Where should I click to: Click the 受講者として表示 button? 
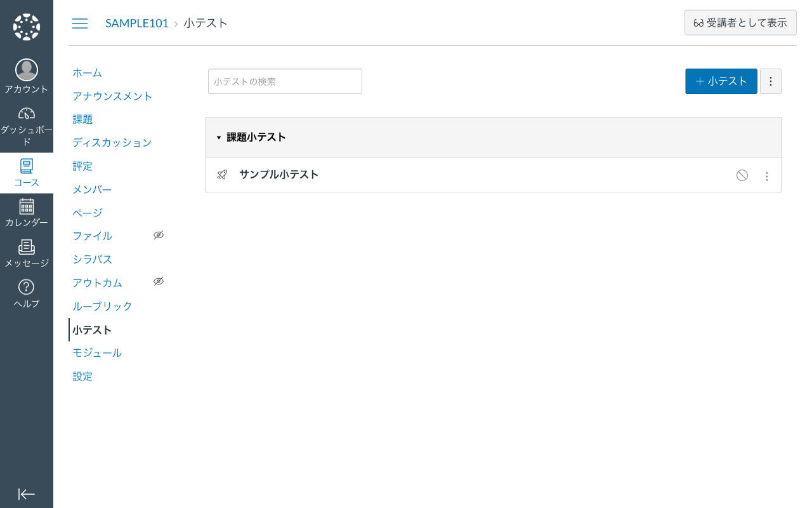tap(740, 22)
